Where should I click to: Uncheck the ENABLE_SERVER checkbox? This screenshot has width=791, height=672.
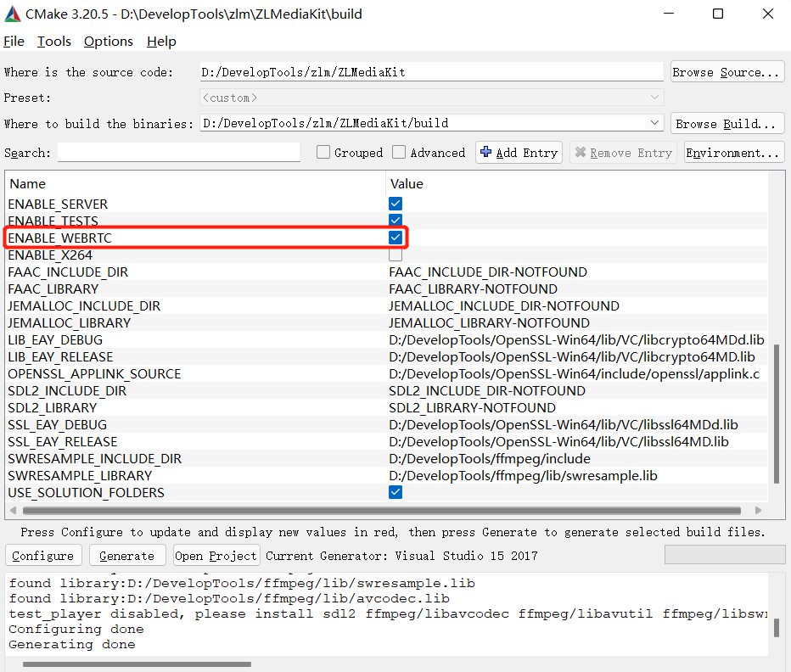click(395, 204)
